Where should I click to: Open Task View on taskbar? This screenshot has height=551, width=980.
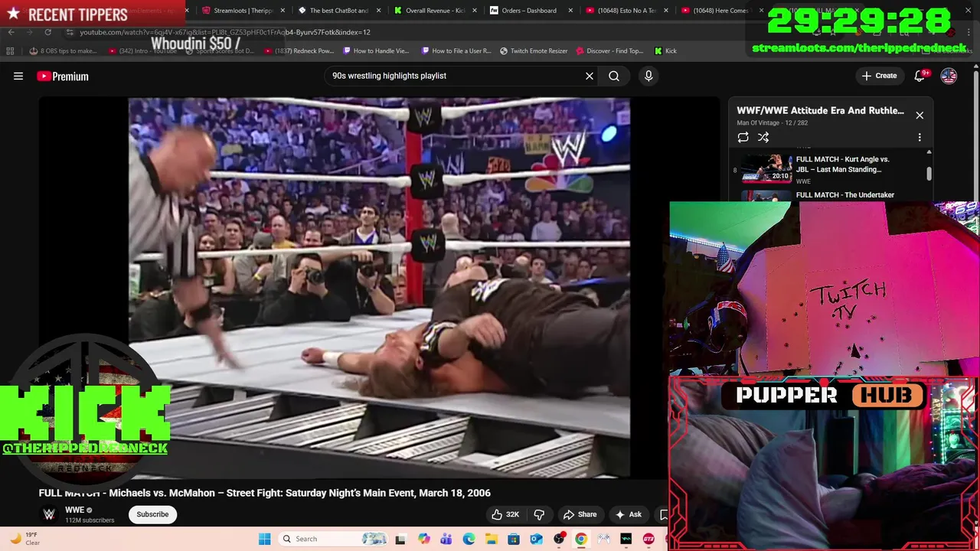coord(400,539)
